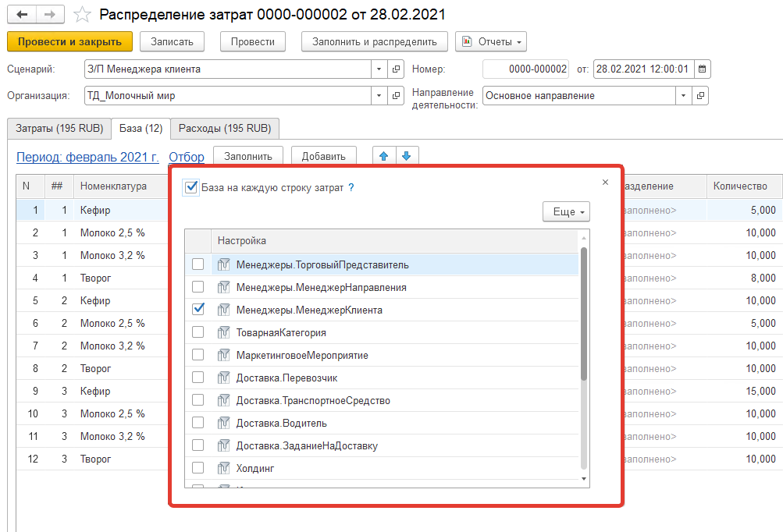Mark document as favorite with star icon
The width and height of the screenshot is (783, 532).
click(x=81, y=15)
